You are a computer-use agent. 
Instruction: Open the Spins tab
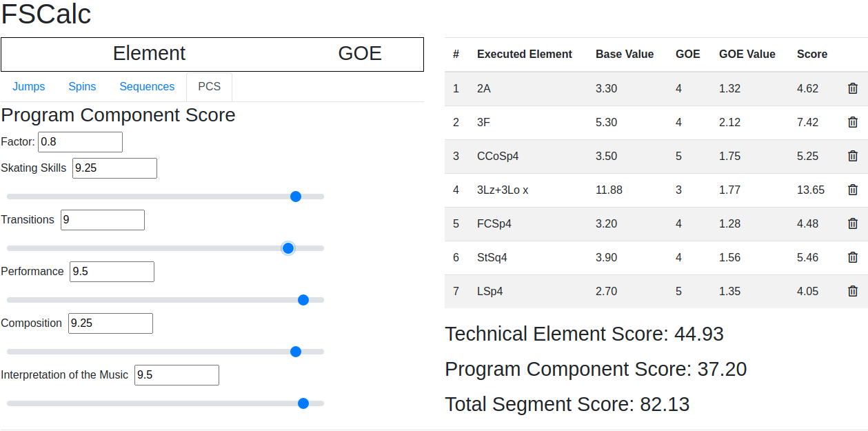coord(82,87)
